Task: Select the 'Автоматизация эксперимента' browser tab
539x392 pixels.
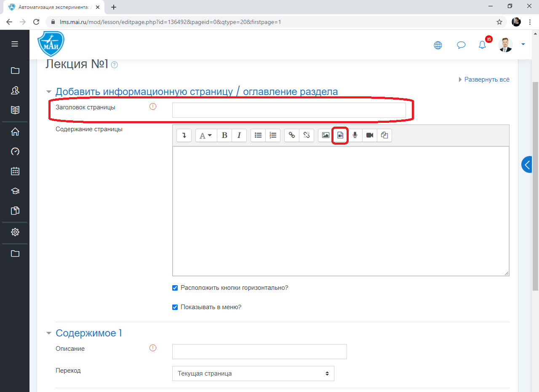Action: point(54,7)
